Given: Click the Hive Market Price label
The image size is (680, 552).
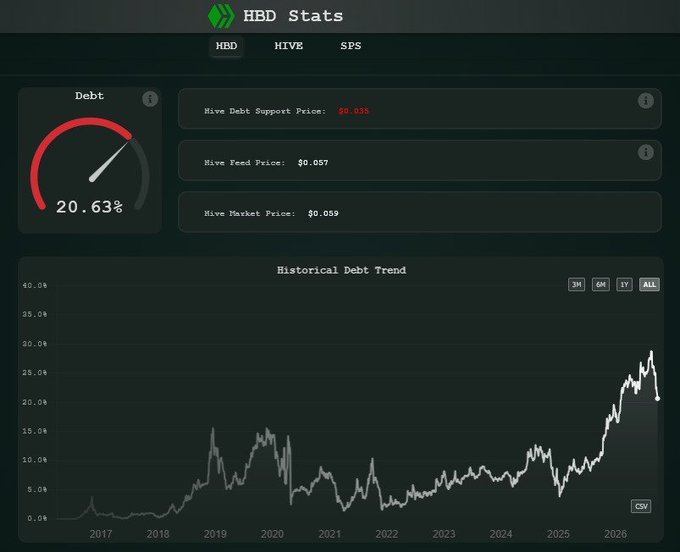Looking at the screenshot, I should click(249, 213).
